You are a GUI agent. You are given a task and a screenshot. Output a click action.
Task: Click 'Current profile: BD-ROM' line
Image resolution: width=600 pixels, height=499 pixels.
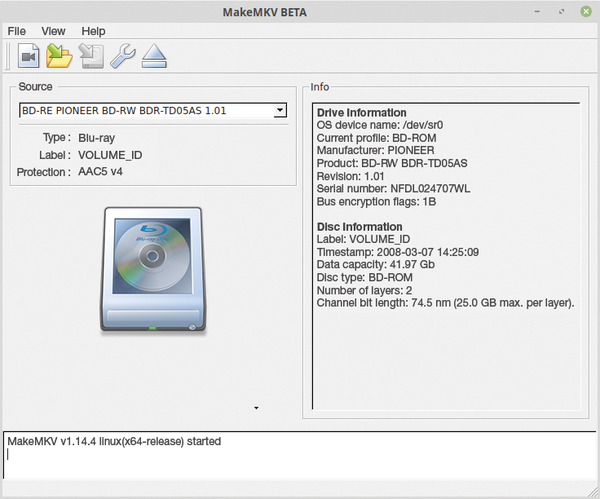[377, 138]
